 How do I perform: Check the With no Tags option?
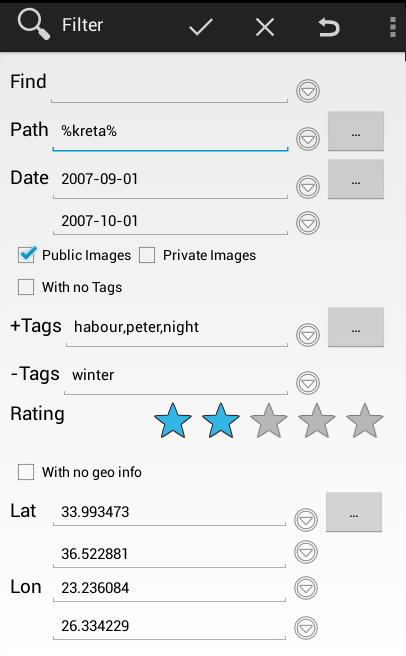(26, 287)
